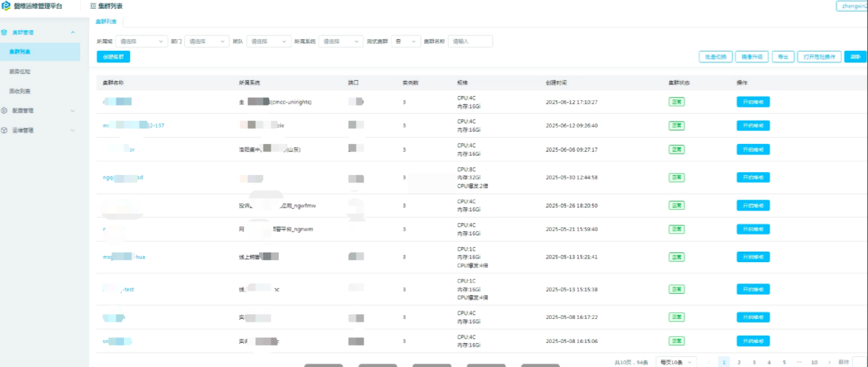The width and height of the screenshot is (868, 367).
Task: Open the cluster name link starting with ngq
Action: tap(123, 177)
